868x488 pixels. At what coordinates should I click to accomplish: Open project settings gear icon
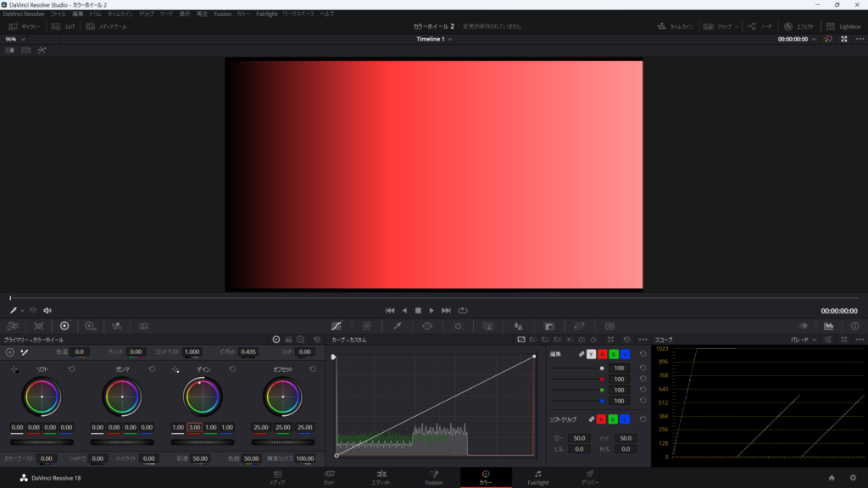853,478
